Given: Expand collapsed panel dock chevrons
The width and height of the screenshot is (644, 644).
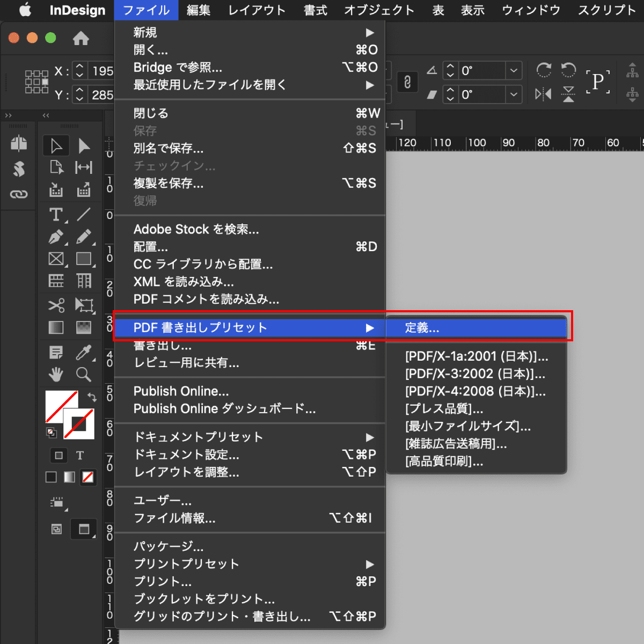Looking at the screenshot, I should click(8, 115).
